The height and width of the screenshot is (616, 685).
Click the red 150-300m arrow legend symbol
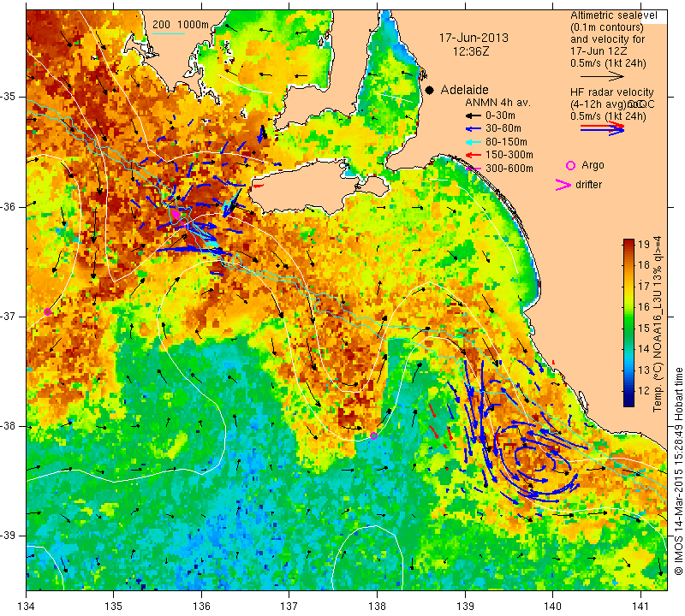(x=473, y=155)
